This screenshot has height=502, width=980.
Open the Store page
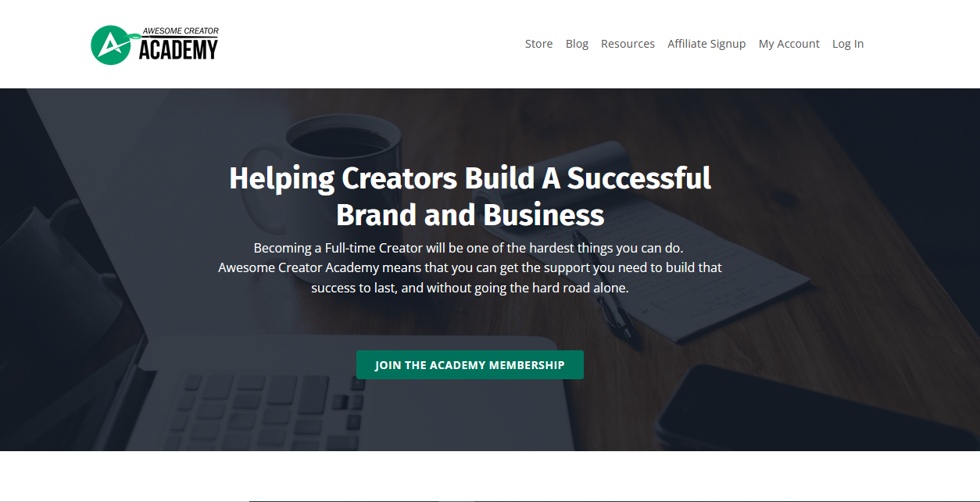[x=538, y=44]
